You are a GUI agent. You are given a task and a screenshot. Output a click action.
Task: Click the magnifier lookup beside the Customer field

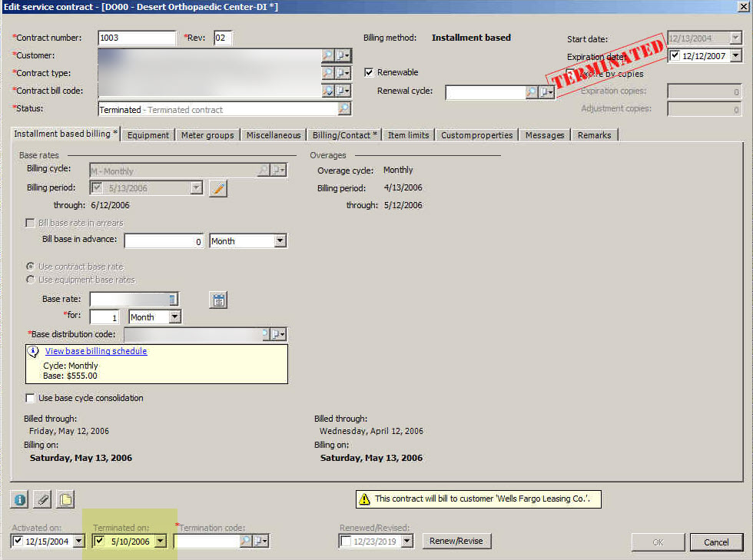click(329, 55)
